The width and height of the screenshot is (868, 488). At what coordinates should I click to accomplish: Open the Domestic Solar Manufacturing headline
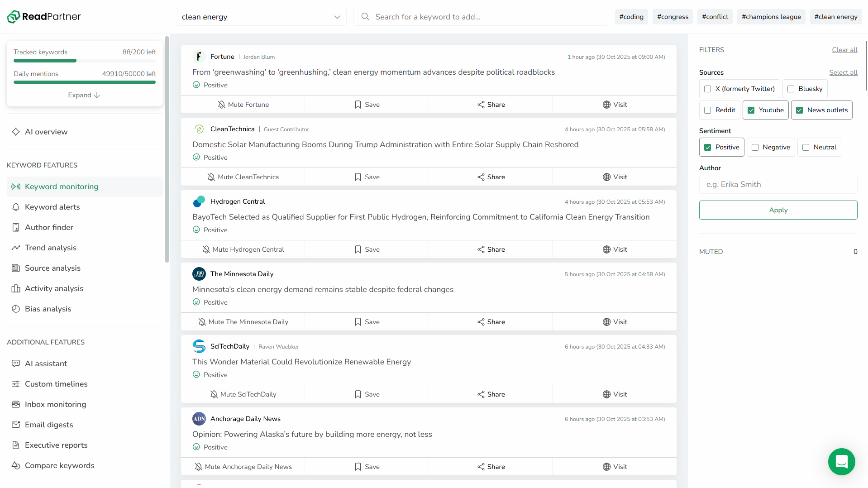click(x=385, y=144)
